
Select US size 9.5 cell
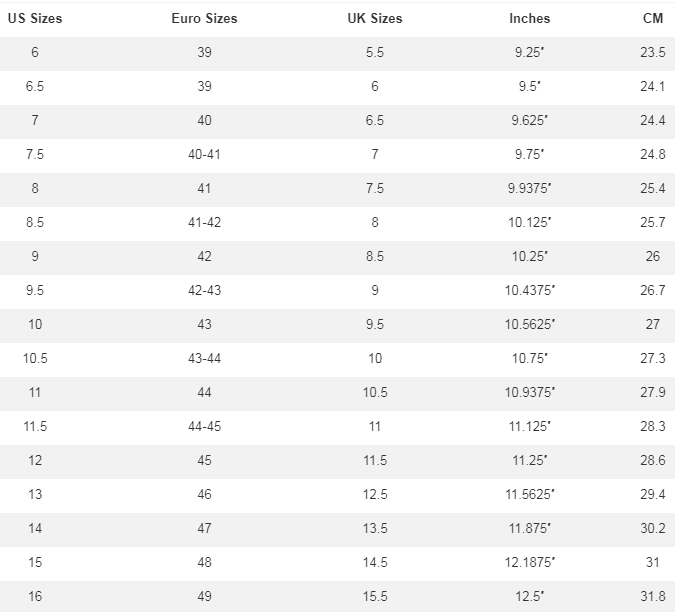pos(35,291)
